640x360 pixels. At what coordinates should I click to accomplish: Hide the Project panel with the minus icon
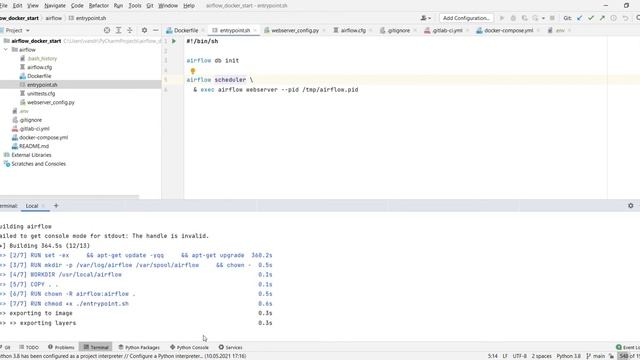click(x=156, y=30)
